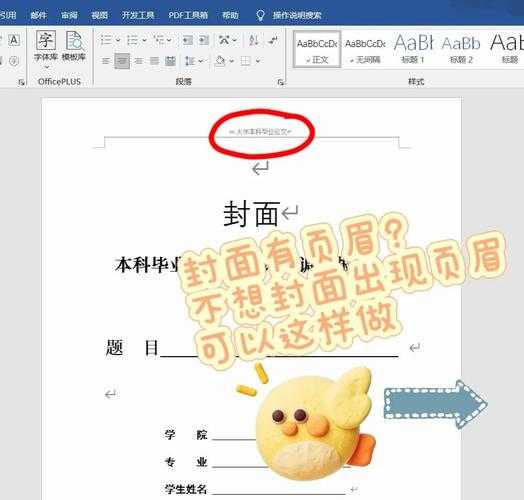
Task: Toggle center alignment button
Action: coord(122,61)
